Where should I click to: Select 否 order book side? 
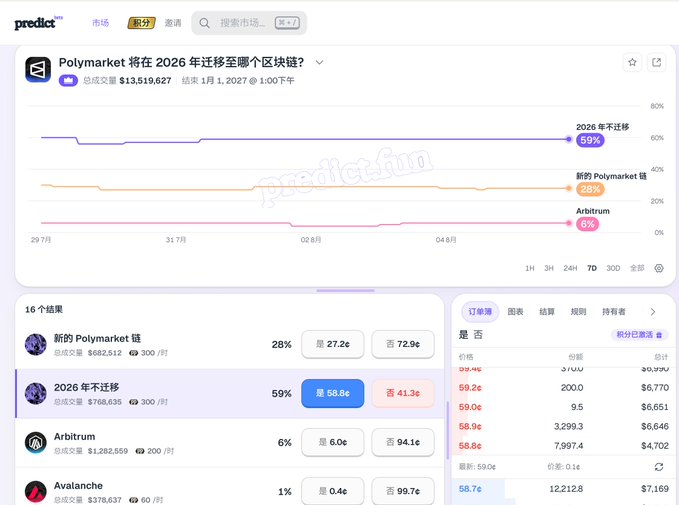point(478,335)
